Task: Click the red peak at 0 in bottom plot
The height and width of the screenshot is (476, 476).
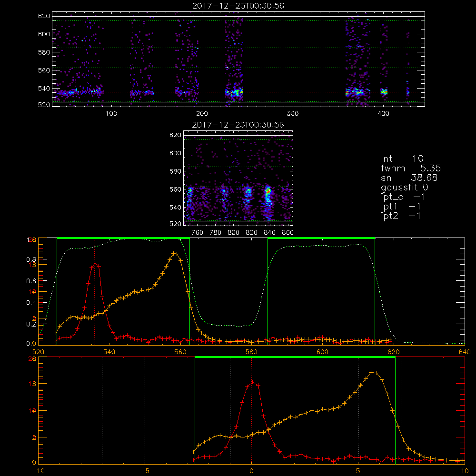Action: click(x=252, y=382)
